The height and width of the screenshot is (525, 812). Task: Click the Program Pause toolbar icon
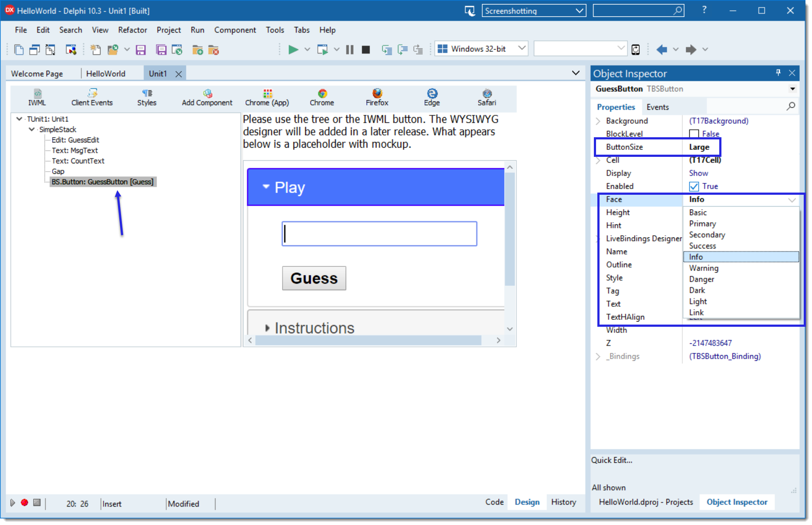coord(350,50)
